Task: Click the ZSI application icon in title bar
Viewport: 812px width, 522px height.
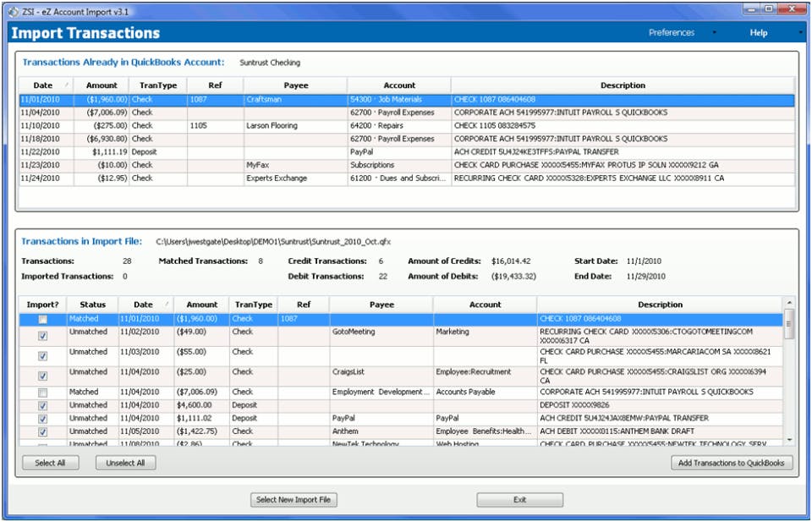Action: pos(13,9)
